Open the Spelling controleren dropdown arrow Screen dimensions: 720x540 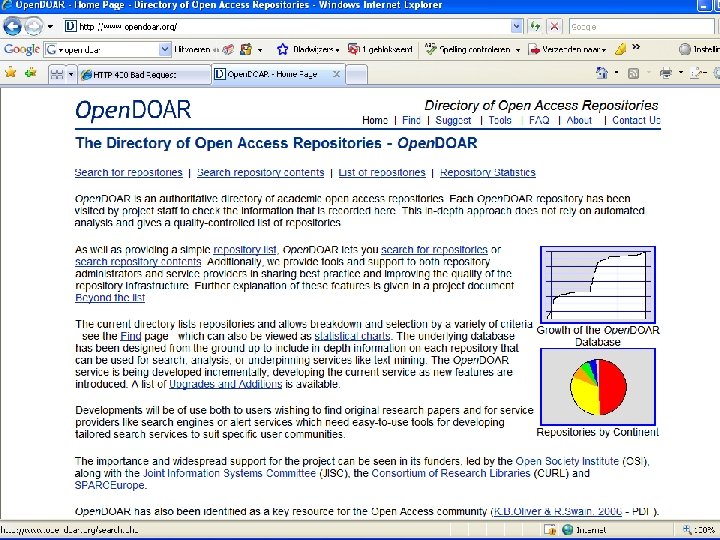(518, 50)
